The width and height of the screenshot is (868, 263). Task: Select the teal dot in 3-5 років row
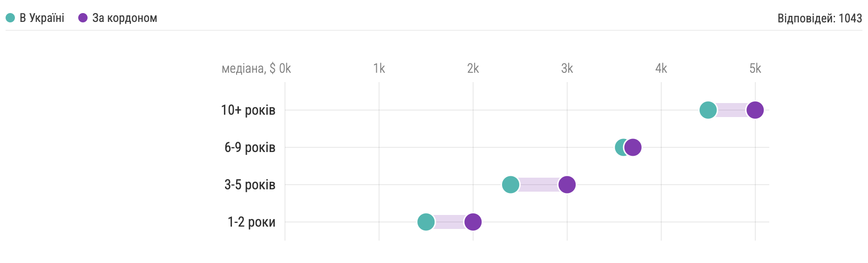pyautogui.click(x=510, y=185)
